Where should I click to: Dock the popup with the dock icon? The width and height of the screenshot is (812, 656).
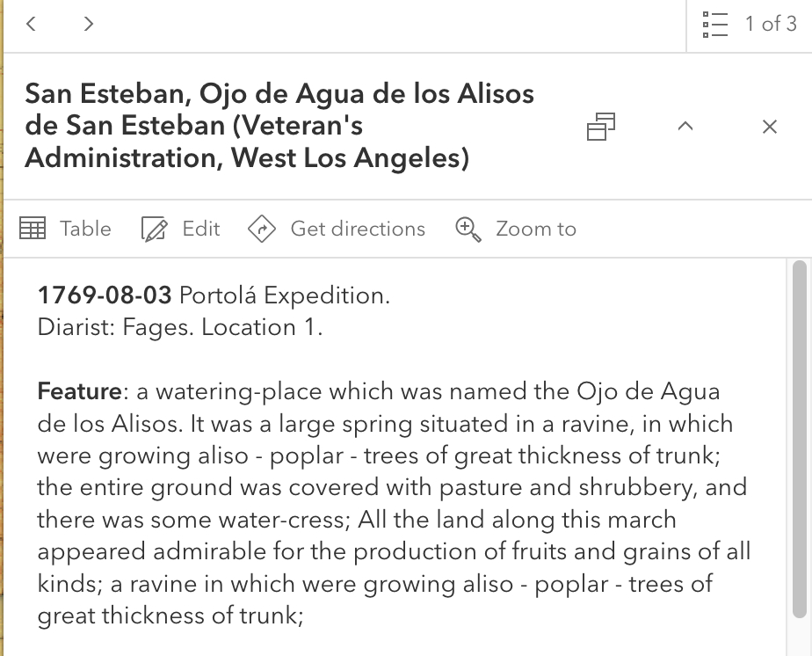coord(601,127)
